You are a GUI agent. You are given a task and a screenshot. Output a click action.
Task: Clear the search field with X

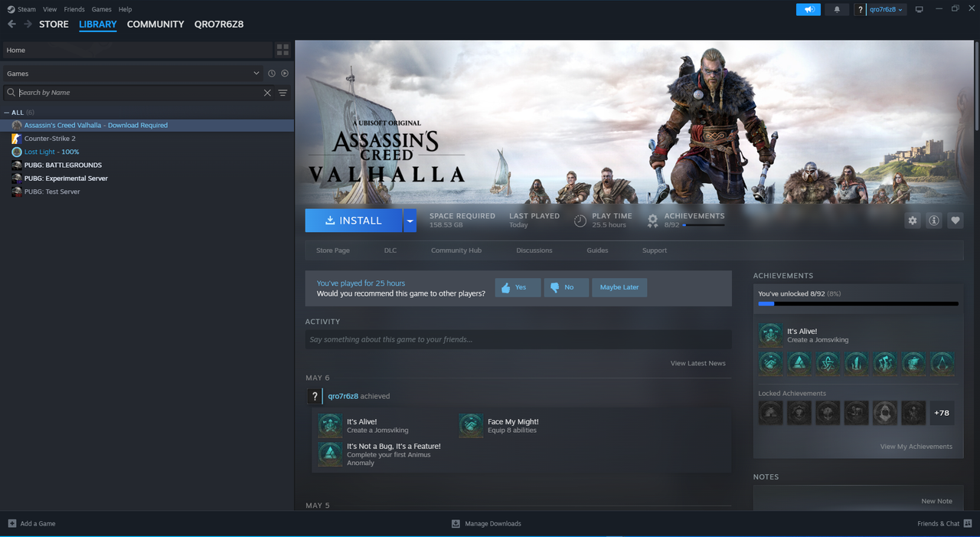pyautogui.click(x=267, y=93)
